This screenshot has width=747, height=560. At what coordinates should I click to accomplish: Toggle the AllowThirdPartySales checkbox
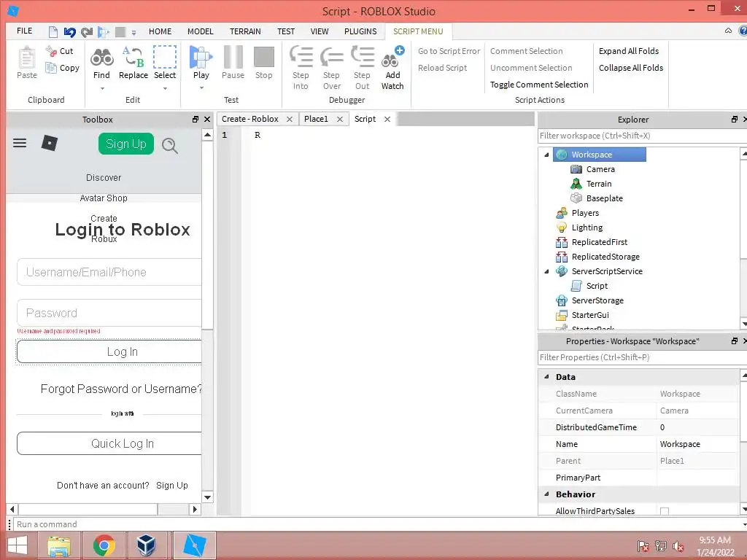tap(665, 511)
